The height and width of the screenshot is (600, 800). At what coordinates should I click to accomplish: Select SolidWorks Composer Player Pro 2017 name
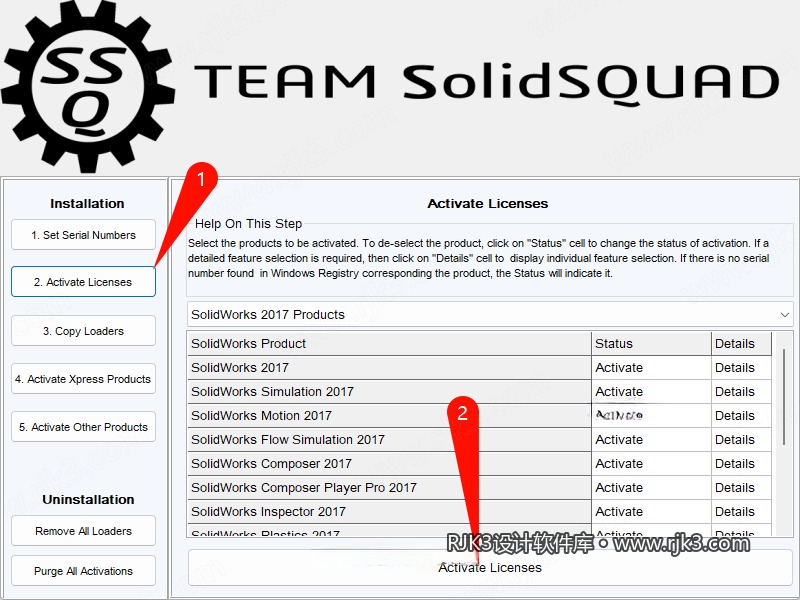pos(389,487)
